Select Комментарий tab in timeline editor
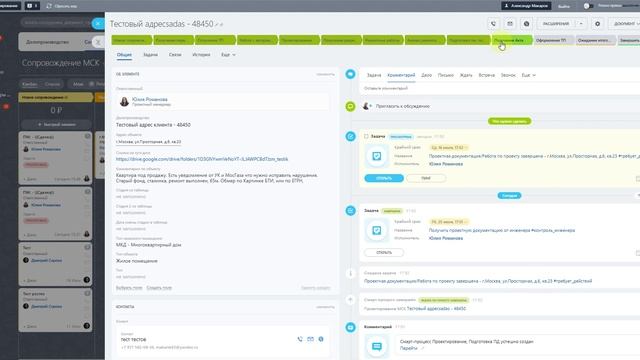Viewport: 640px width, 360px height. (x=401, y=75)
